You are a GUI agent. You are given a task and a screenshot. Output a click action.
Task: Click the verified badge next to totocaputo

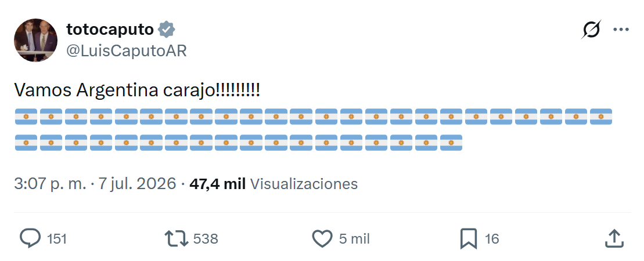point(167,30)
